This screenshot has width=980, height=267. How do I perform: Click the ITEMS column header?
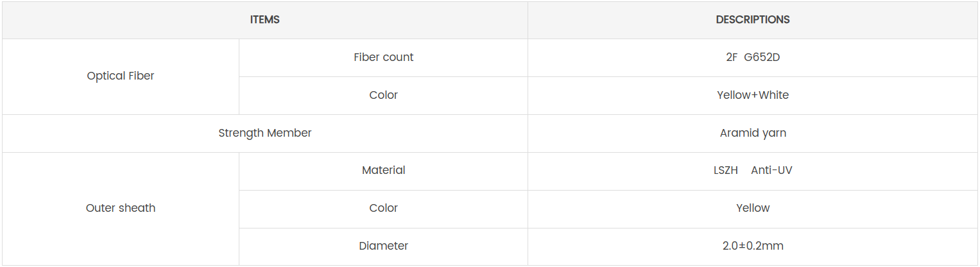point(264,20)
